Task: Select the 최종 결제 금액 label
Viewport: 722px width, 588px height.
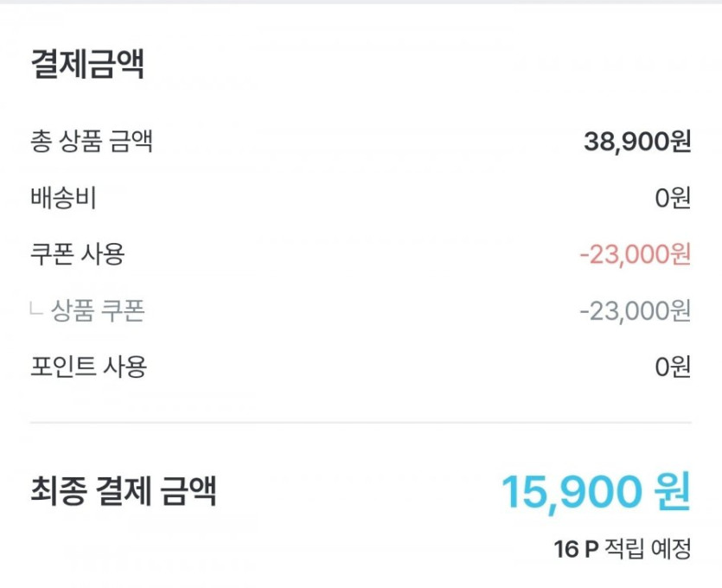Action: [124, 491]
